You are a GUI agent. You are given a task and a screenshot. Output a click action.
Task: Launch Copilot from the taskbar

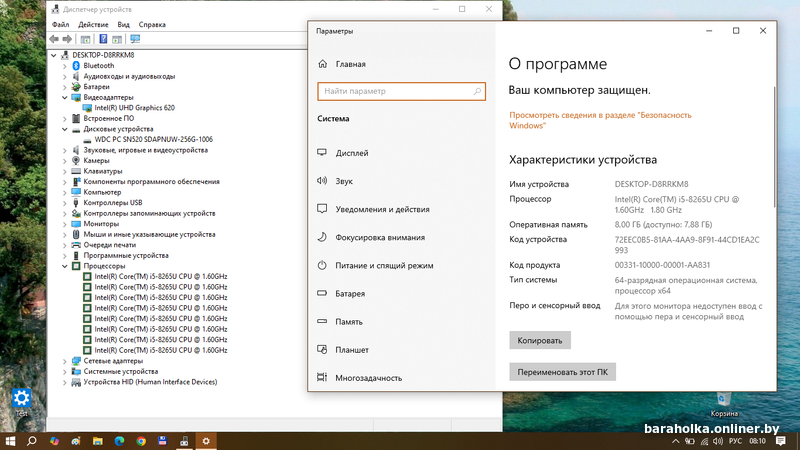click(54, 441)
